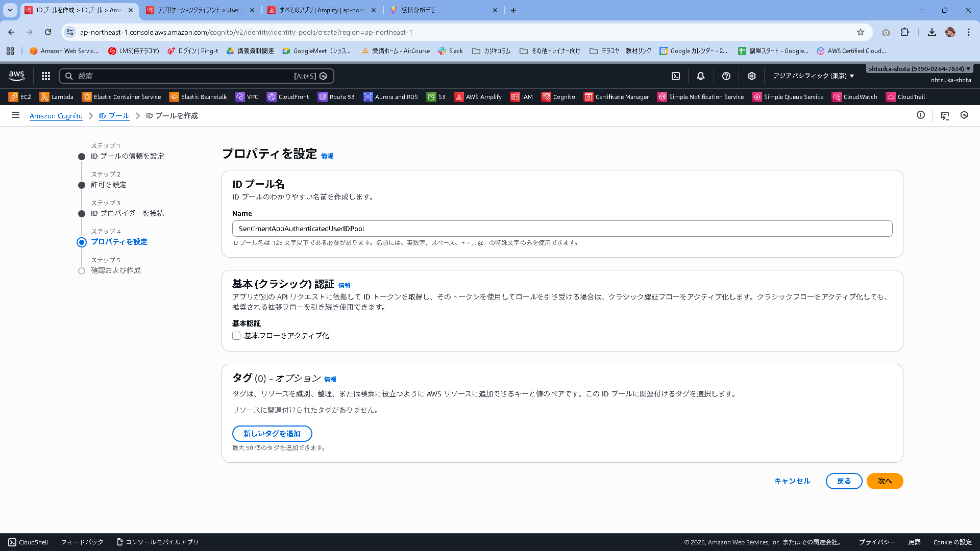Viewport: 980px width, 551px height.
Task: Open the Lambda service shortcut
Action: [57, 97]
